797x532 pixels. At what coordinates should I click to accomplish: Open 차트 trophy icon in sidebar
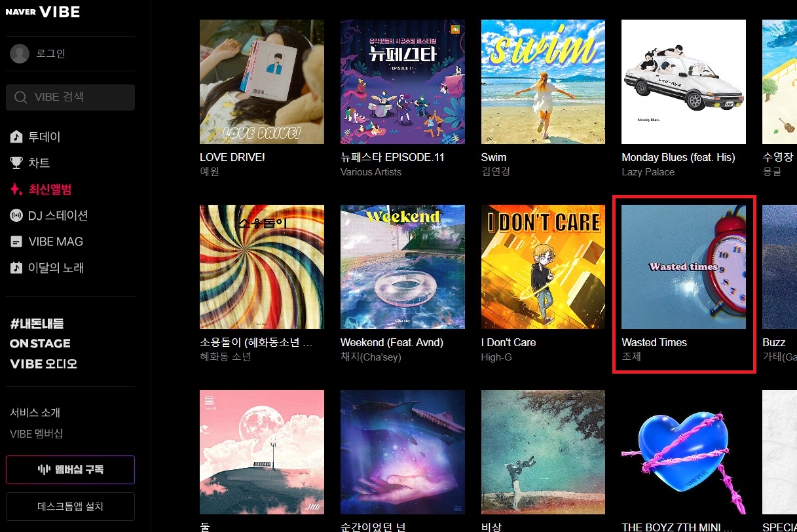[16, 164]
